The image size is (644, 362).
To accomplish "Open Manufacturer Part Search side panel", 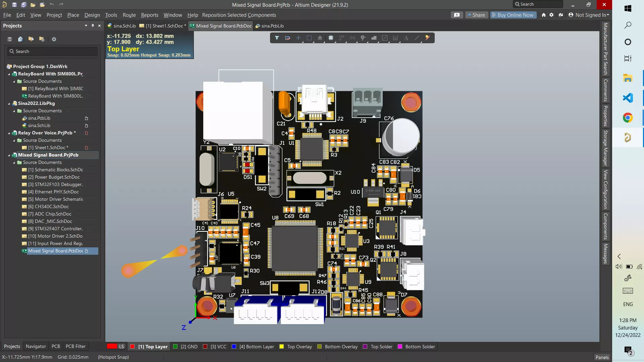I will pos(605,49).
